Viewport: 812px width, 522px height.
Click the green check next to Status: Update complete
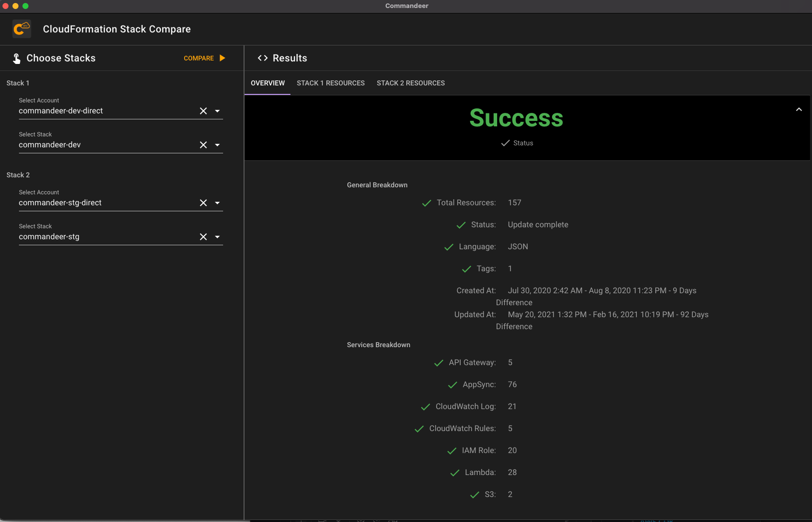[461, 225]
